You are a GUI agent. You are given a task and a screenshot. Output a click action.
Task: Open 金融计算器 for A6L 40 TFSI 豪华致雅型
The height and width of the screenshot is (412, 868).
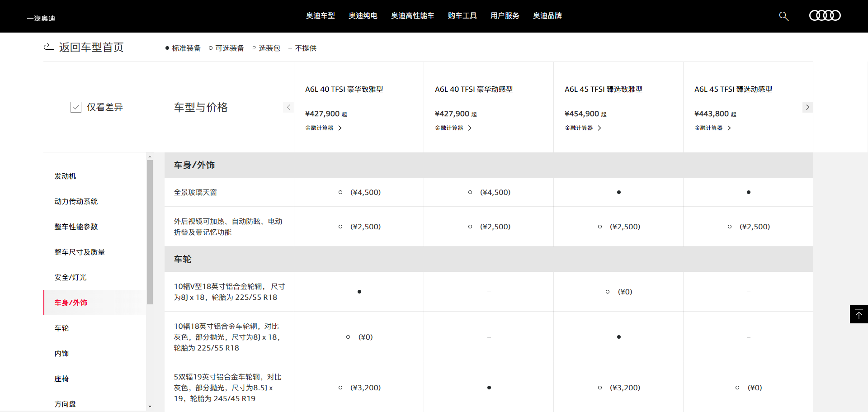point(323,128)
